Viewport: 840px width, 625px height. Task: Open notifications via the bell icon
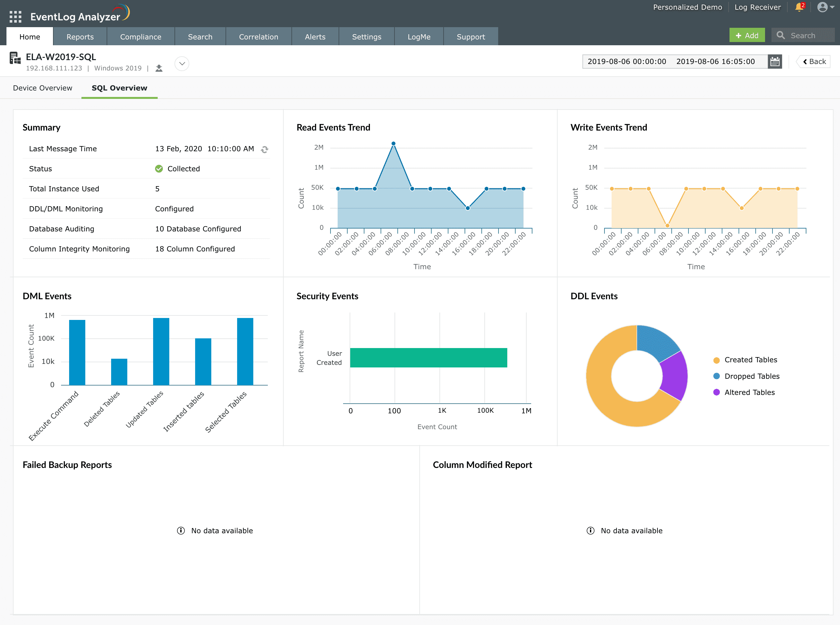(x=799, y=7)
